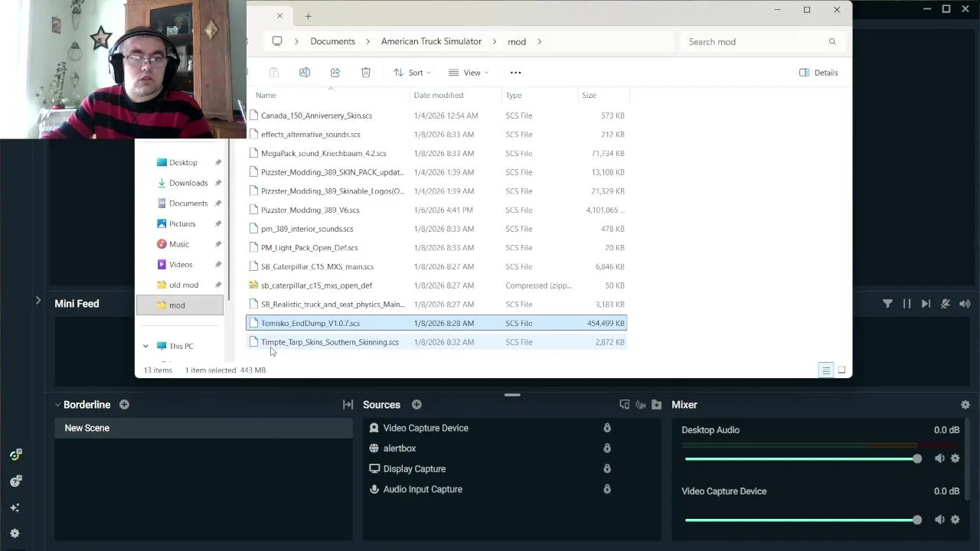The image size is (980, 551).
Task: Click the Mini Feed volume speaker icon
Action: click(x=965, y=304)
